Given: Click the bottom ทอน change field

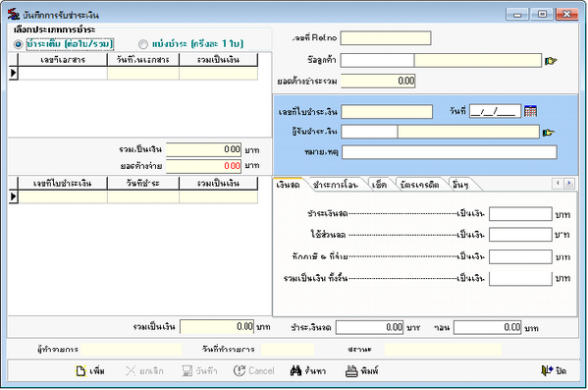Looking at the screenshot, I should click(x=488, y=327).
